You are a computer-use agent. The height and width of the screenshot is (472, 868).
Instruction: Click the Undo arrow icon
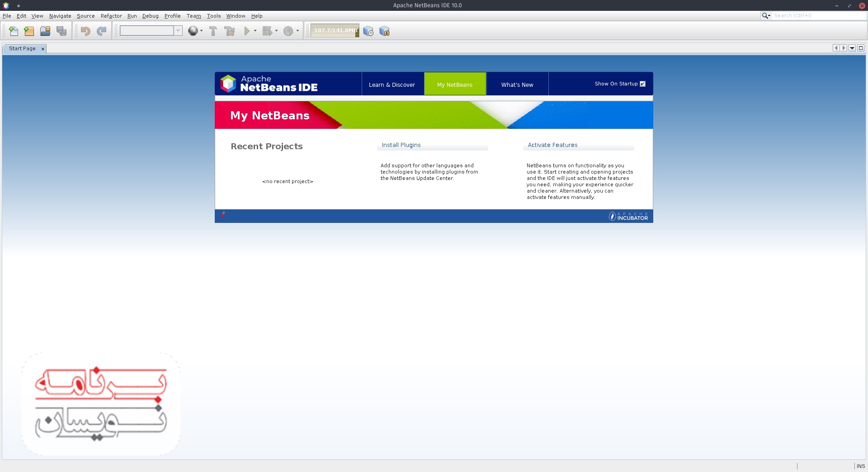coord(85,31)
